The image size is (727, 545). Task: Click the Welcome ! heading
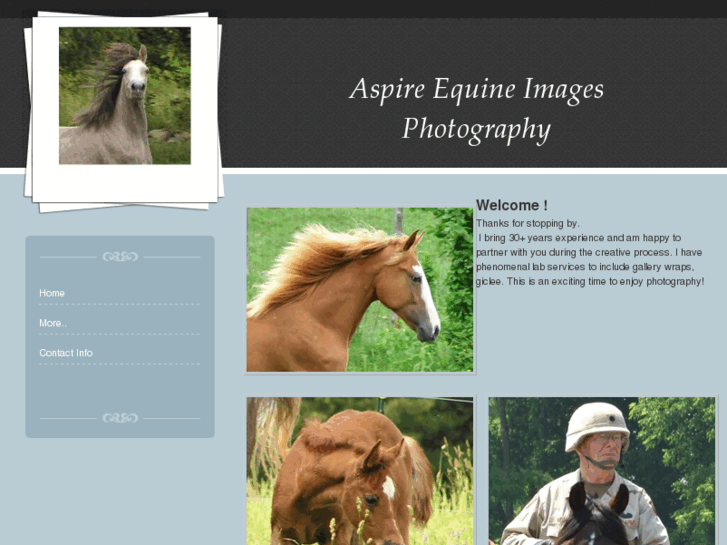click(512, 205)
